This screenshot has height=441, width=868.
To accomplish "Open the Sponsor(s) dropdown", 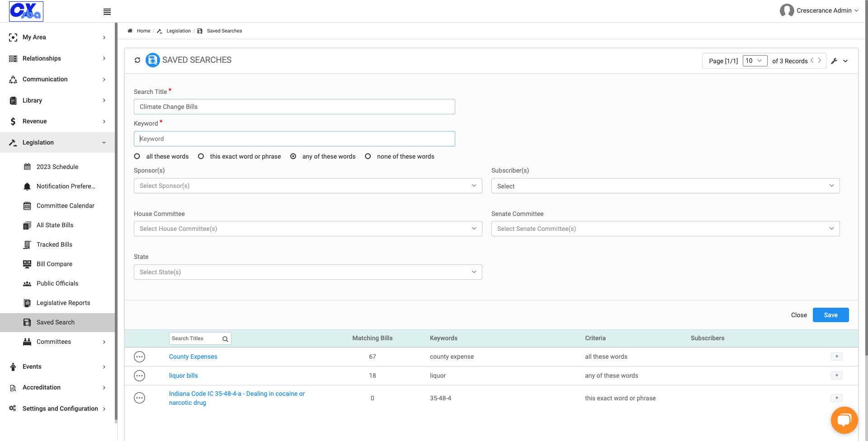I will tap(308, 186).
